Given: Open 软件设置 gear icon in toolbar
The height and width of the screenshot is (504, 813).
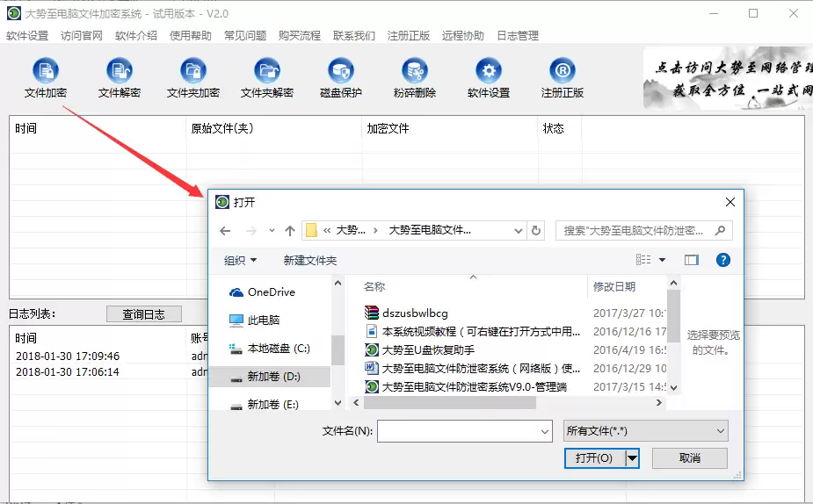Looking at the screenshot, I should click(489, 71).
